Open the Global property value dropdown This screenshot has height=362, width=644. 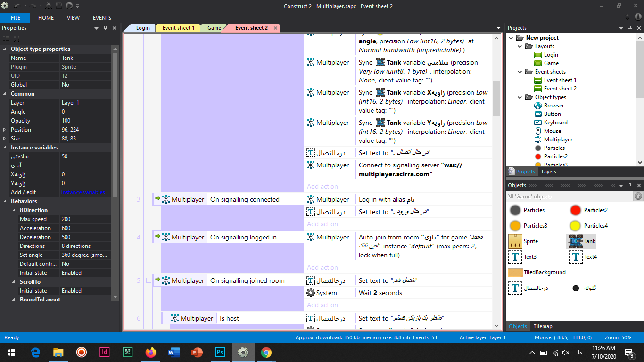click(85, 85)
